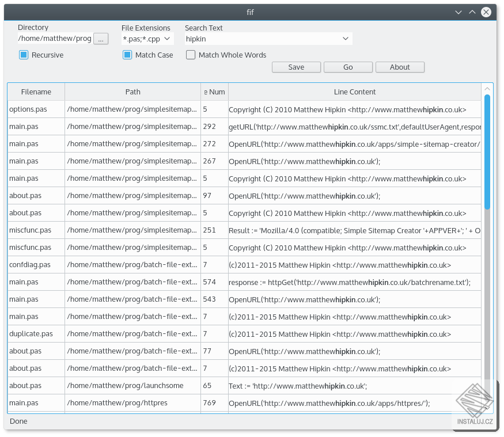The image size is (504, 437).
Task: Click the about.pas row with line 97
Action: [x=244, y=196]
